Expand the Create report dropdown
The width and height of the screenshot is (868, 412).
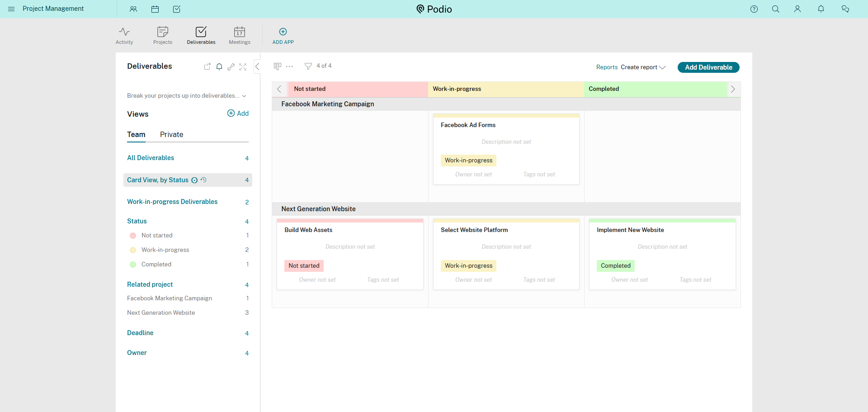point(643,67)
